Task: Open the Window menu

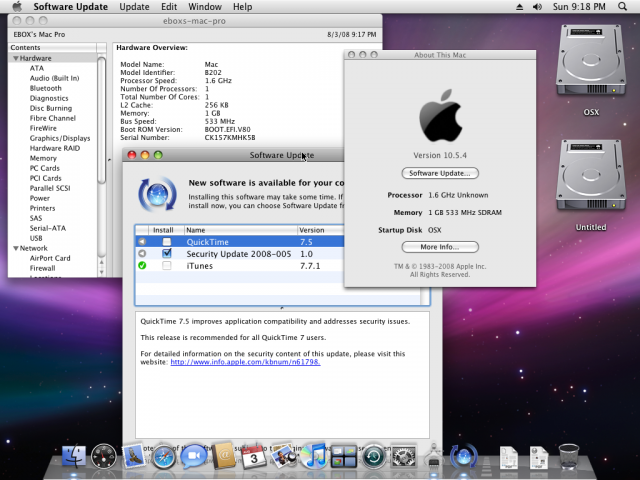Action: (205, 7)
